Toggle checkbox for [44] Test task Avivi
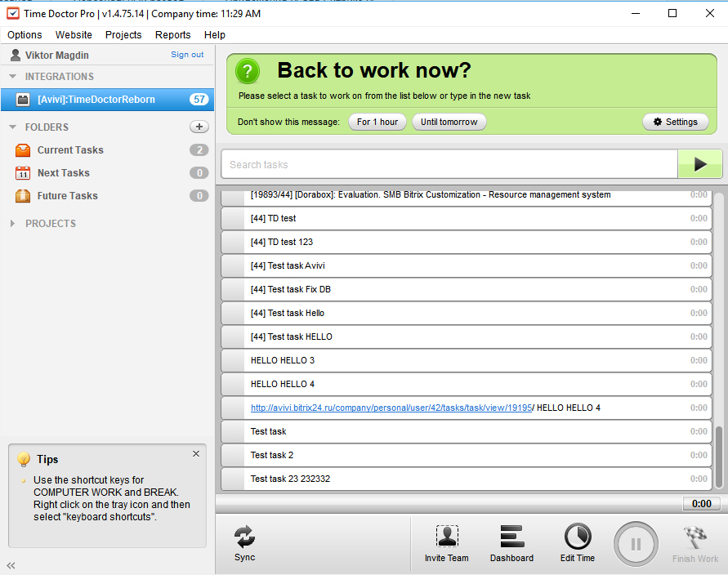Image resolution: width=728 pixels, height=575 pixels. coord(233,265)
